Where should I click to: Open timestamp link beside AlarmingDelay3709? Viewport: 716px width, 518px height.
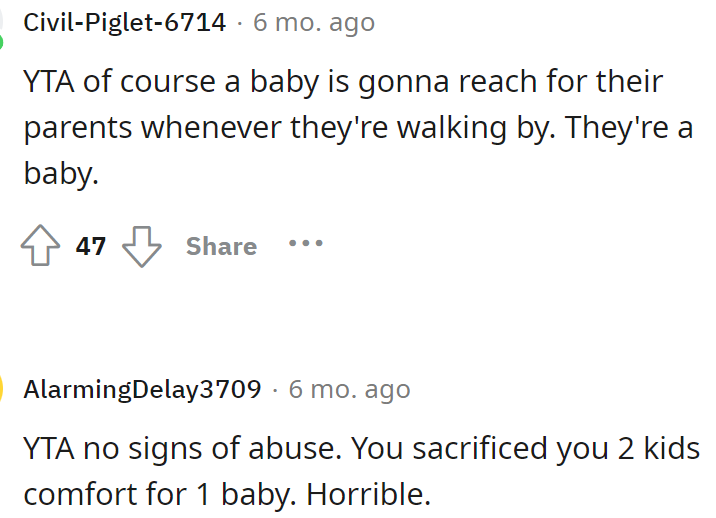(349, 388)
